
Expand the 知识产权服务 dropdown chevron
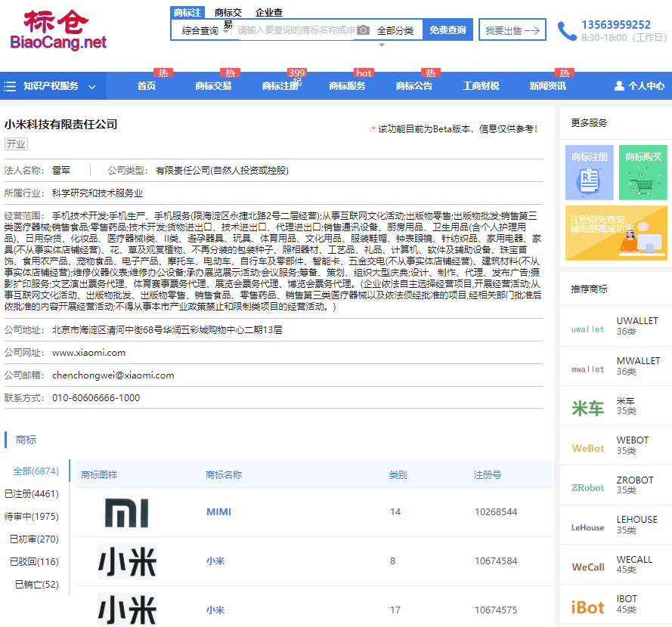tap(91, 87)
